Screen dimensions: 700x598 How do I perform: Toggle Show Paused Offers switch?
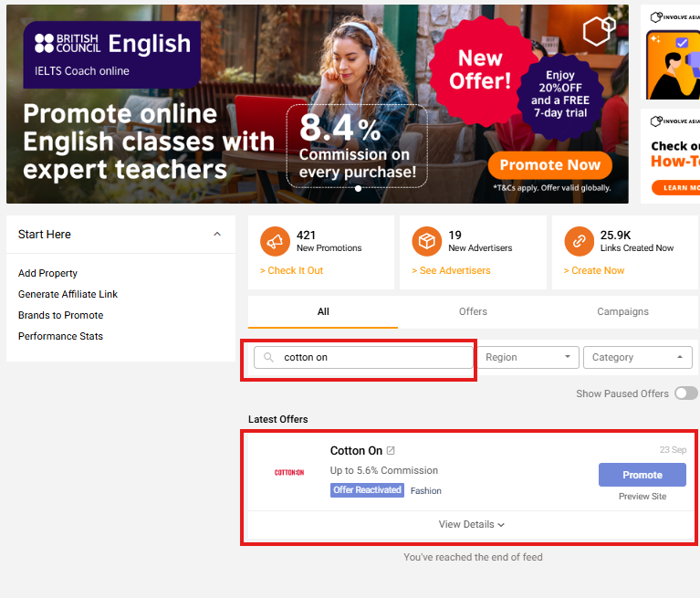[x=686, y=393]
